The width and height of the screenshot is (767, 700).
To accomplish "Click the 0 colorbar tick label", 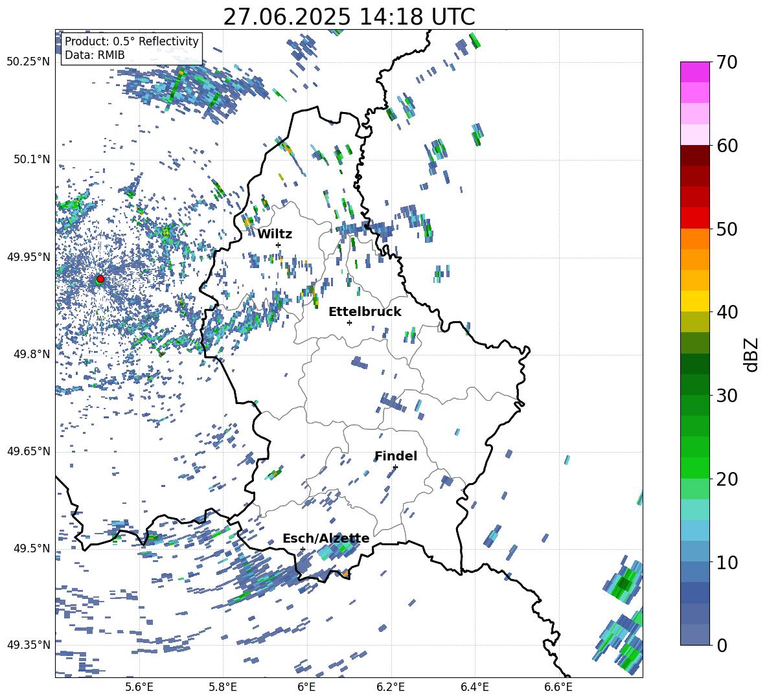I will click(721, 645).
